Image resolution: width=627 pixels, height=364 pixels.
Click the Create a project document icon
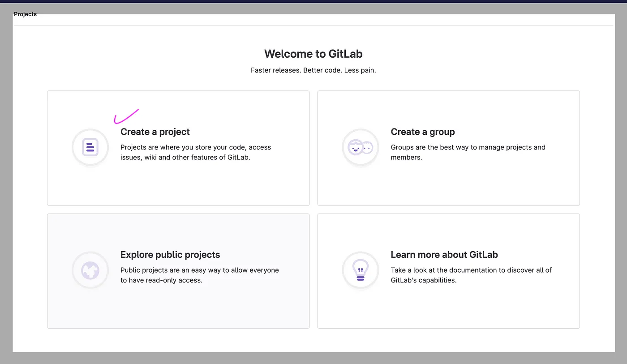(x=90, y=147)
